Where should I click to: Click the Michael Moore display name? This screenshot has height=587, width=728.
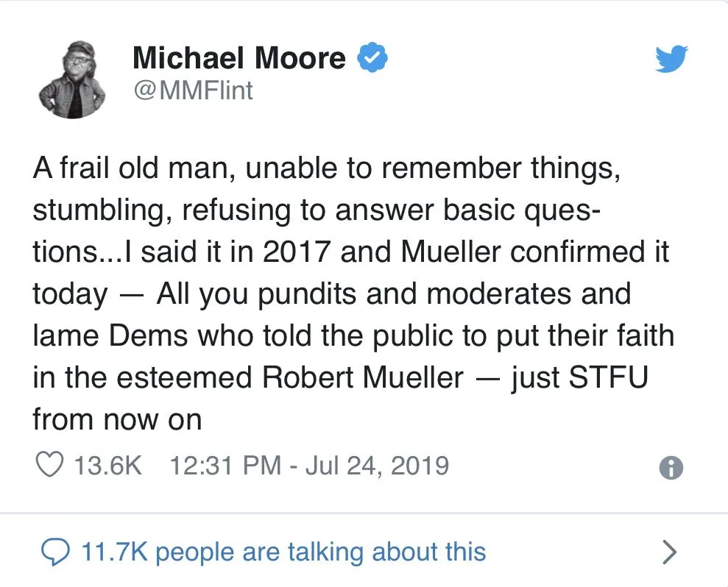239,57
